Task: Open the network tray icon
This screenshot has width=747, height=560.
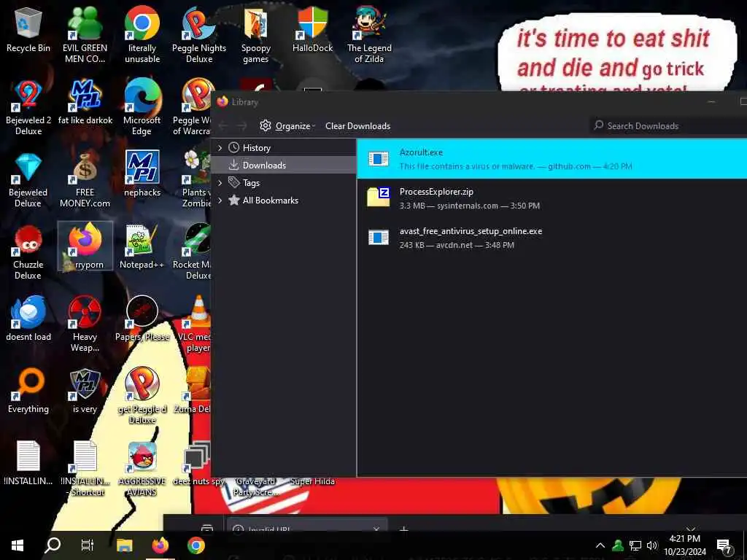Action: pyautogui.click(x=635, y=545)
